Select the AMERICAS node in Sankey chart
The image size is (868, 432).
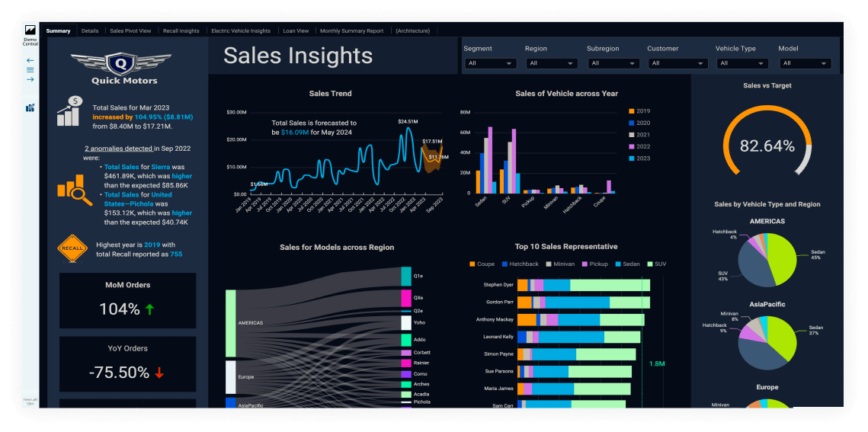[x=231, y=323]
